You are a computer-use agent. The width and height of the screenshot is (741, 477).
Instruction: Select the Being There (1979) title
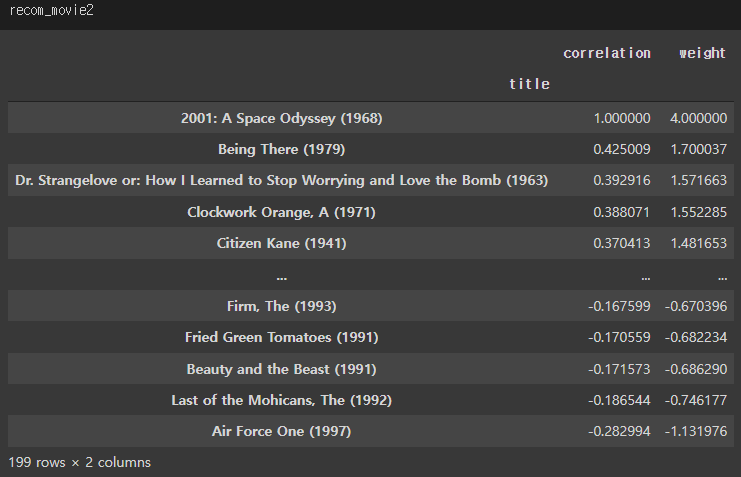[x=282, y=149]
